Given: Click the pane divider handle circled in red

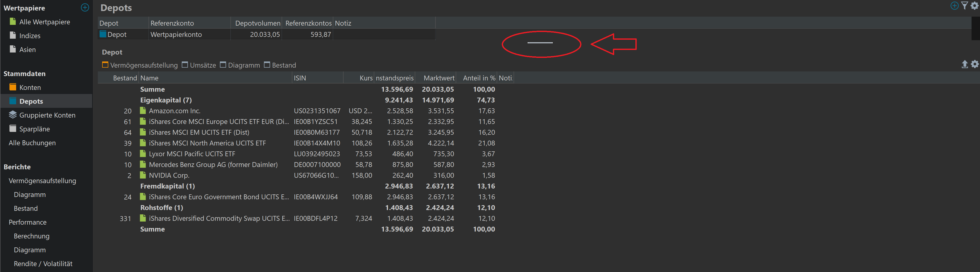Looking at the screenshot, I should [x=540, y=43].
